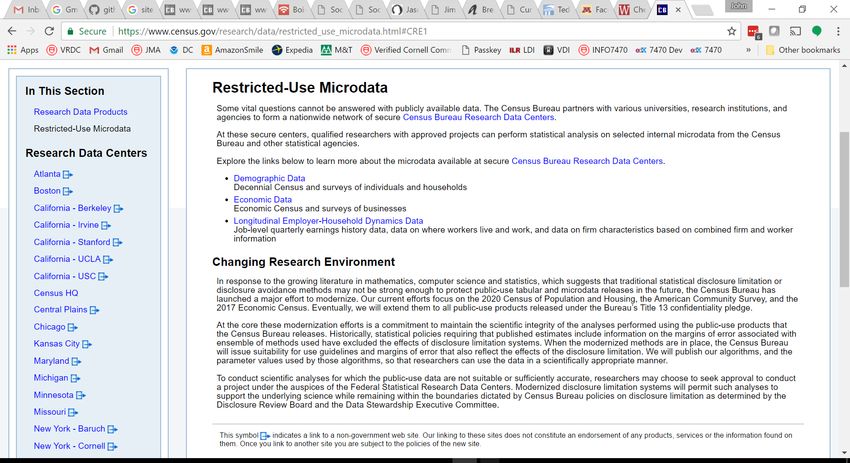Open a new tab button

[703, 10]
